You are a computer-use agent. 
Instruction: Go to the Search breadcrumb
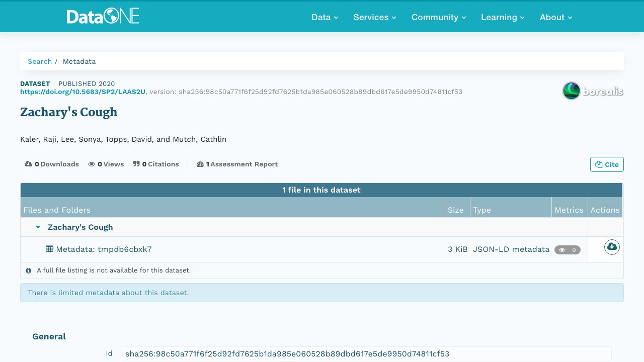pyautogui.click(x=40, y=61)
